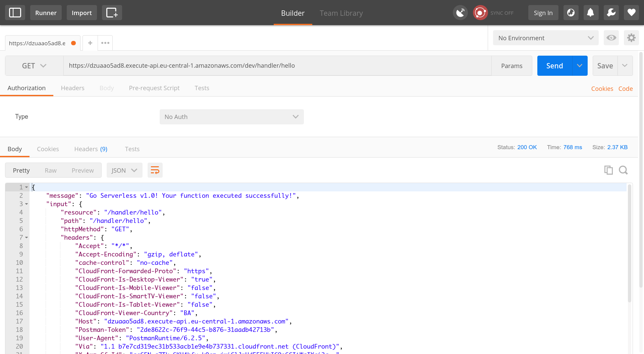Toggle environment quick look eye icon
644x354 pixels.
pyautogui.click(x=611, y=38)
